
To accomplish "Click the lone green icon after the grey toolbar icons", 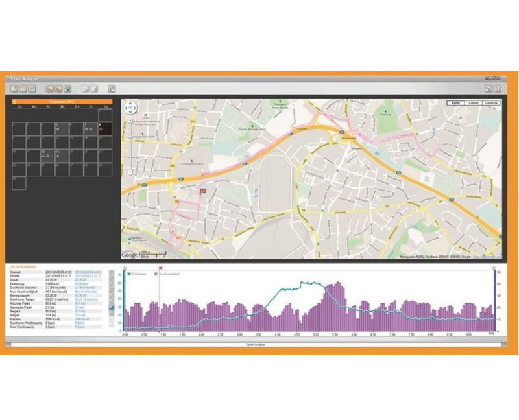I will pyautogui.click(x=112, y=89).
